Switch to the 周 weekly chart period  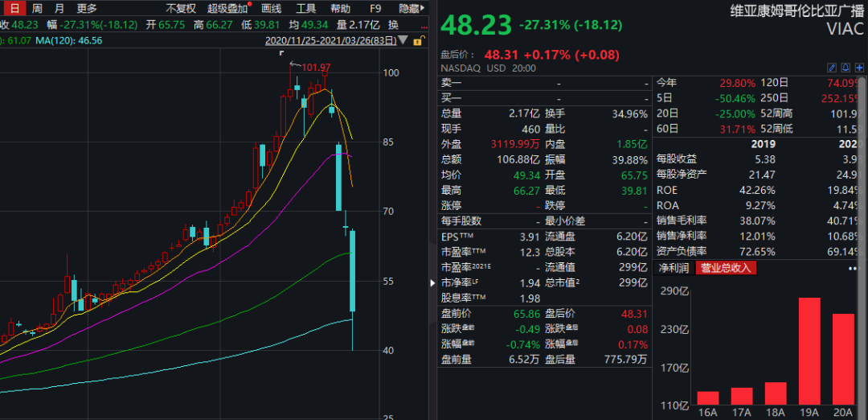(x=37, y=9)
